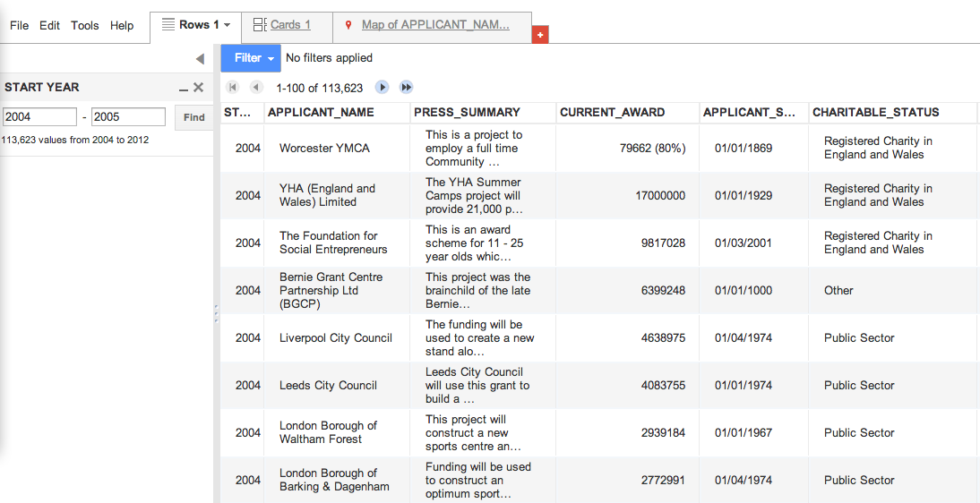Select Bernie Grant Centre Partnership Ltd cell

(x=337, y=291)
